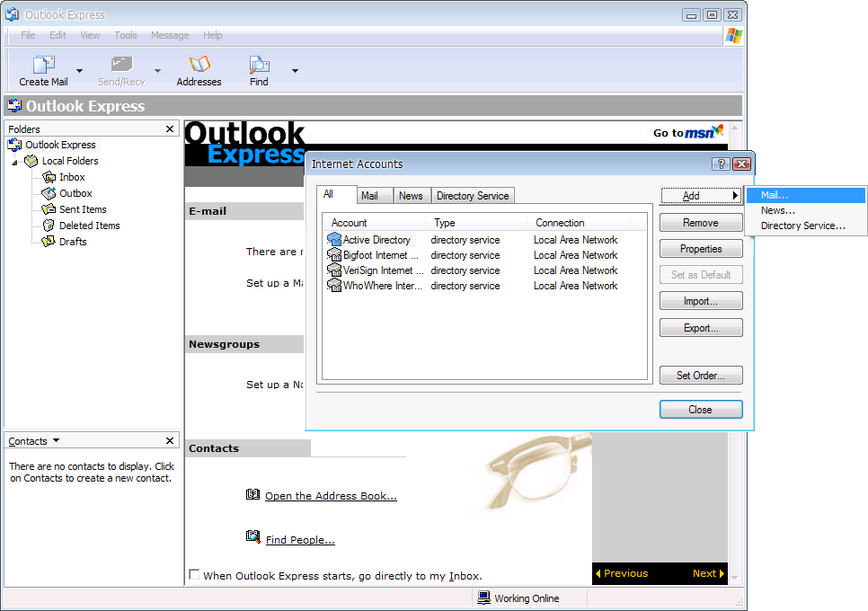Expand the Create Mail dropdown arrow
This screenshot has width=868, height=611.
[79, 71]
